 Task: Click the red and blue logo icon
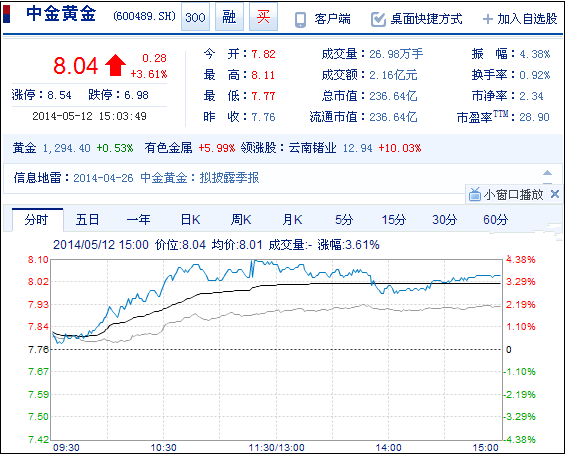click(7, 15)
